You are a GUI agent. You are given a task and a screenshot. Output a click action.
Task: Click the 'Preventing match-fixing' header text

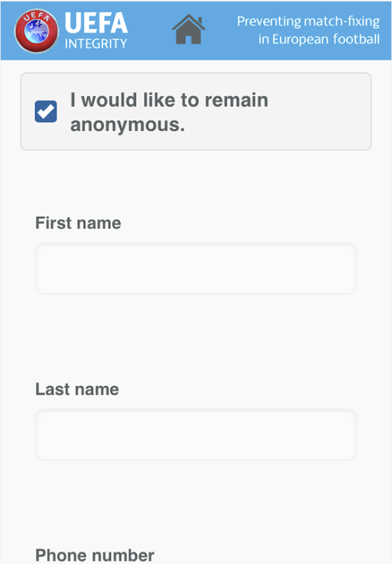[308, 21]
